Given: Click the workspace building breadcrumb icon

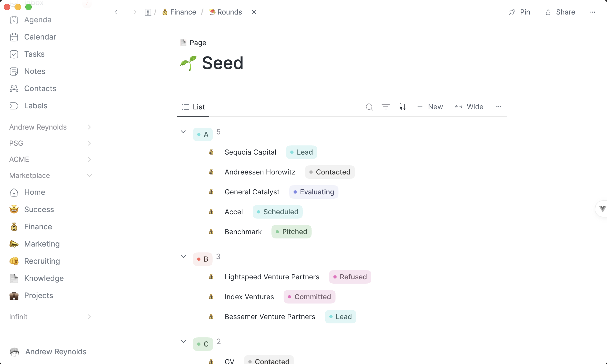Looking at the screenshot, I should (148, 12).
